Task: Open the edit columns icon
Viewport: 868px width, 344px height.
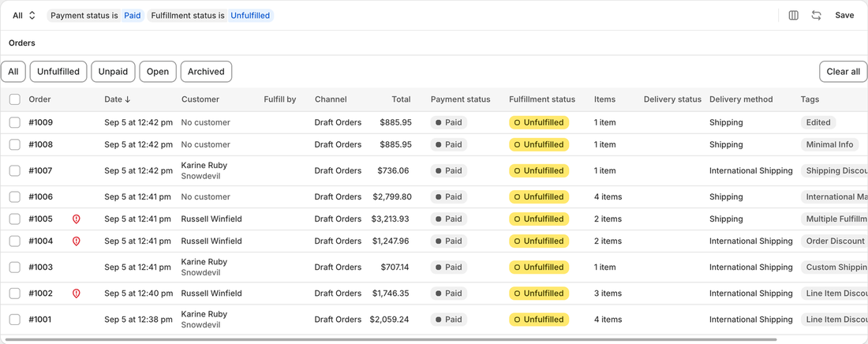Action: click(x=793, y=16)
